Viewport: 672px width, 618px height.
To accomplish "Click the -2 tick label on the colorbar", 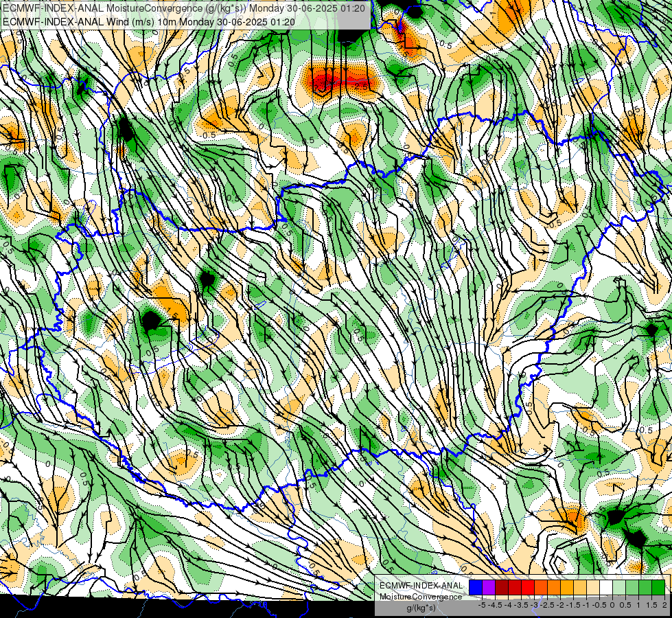I will click(x=560, y=605).
